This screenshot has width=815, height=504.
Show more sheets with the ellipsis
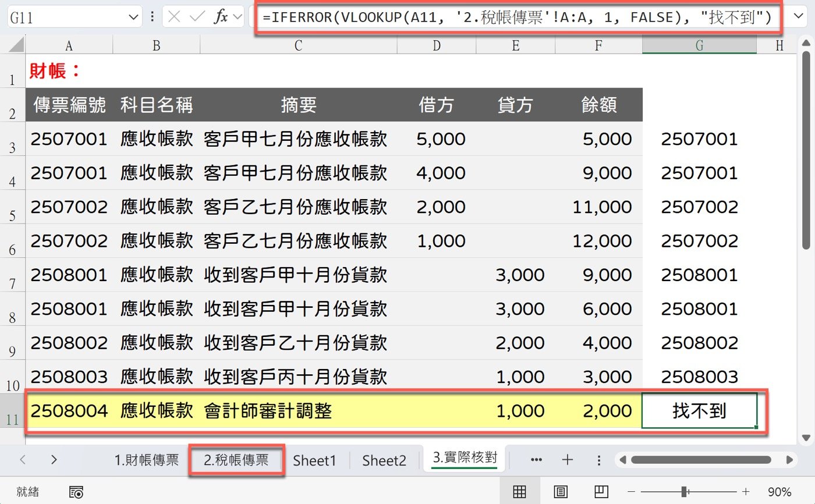point(537,460)
